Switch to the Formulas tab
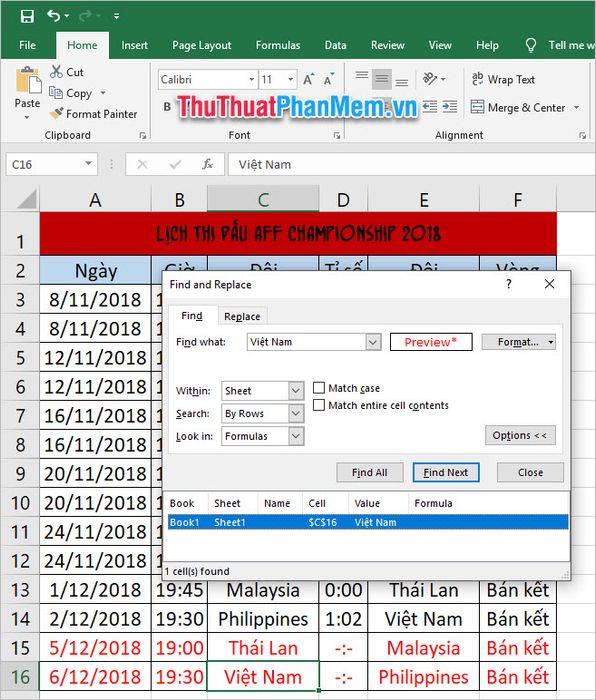Image resolution: width=596 pixels, height=700 pixels. click(278, 45)
